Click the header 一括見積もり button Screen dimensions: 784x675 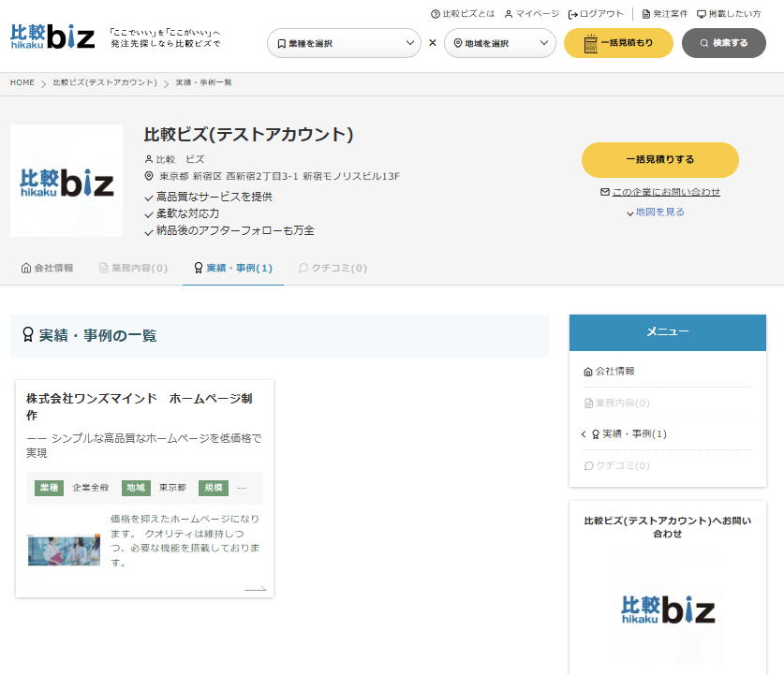(x=618, y=43)
